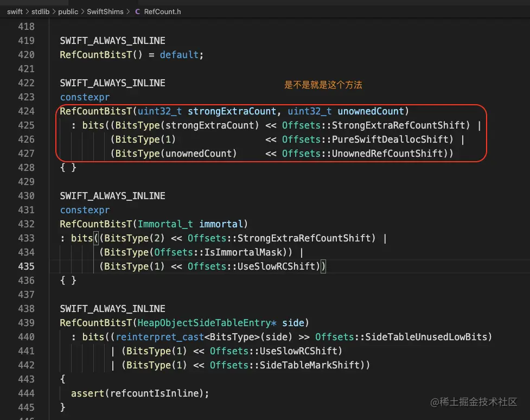Click 'unownedCount' parameter on line 424
The width and height of the screenshot is (530, 420).
click(x=371, y=111)
